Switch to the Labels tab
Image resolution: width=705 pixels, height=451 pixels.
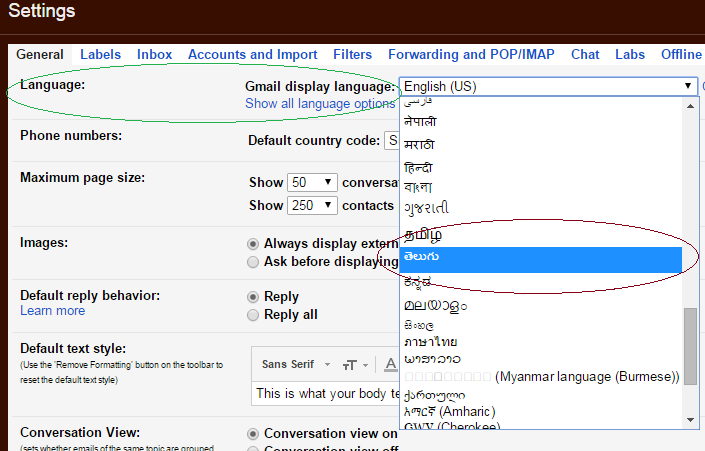click(100, 54)
